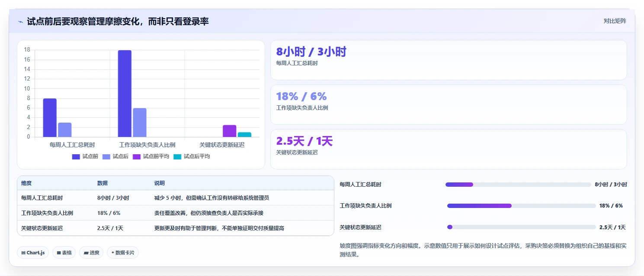Select the 关键状态更新延迟 table row label
The width and height of the screenshot is (644, 276).
pyautogui.click(x=42, y=228)
